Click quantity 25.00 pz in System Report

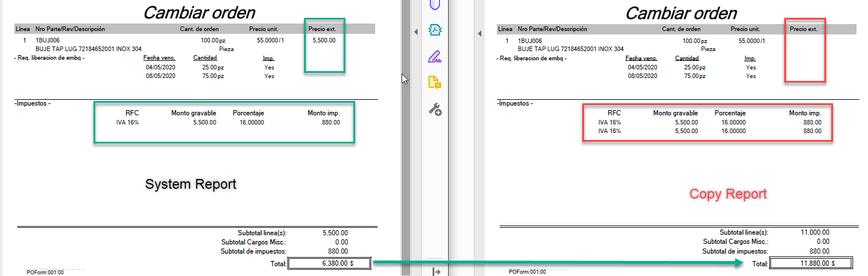point(212,67)
